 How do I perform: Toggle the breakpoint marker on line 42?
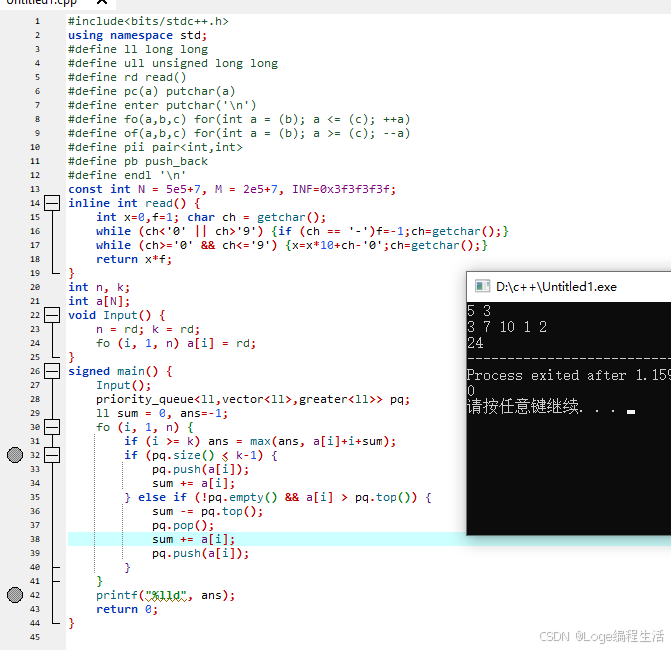coord(15,595)
